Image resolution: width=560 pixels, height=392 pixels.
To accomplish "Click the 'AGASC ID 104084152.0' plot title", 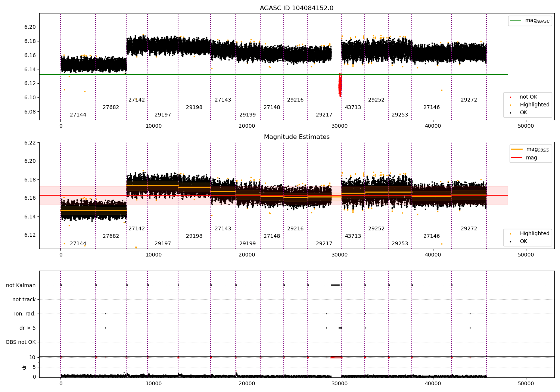I will tap(296, 8).
